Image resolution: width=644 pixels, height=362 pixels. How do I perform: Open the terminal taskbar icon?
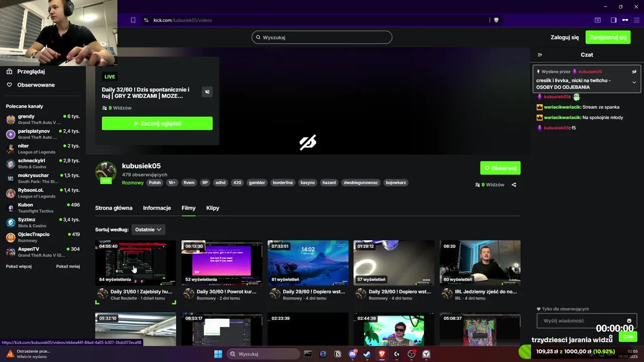(308, 354)
